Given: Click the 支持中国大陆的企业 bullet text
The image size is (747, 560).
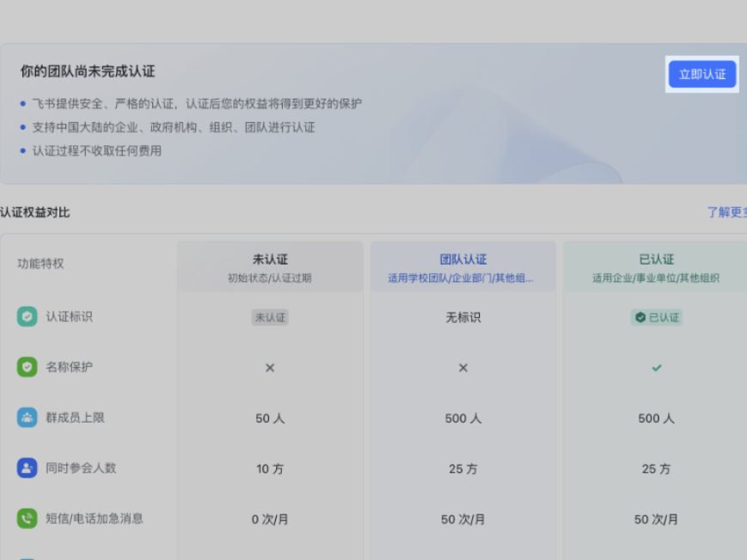Looking at the screenshot, I should click(x=174, y=127).
